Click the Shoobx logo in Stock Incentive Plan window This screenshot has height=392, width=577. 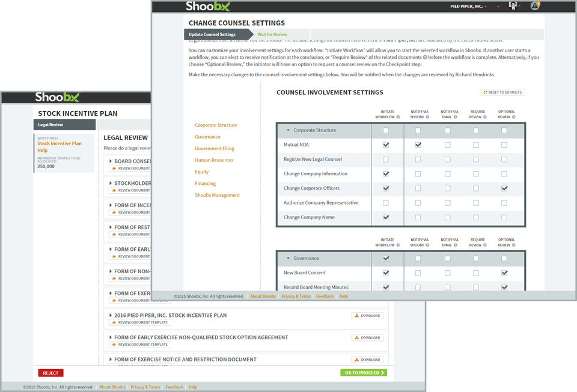(57, 97)
